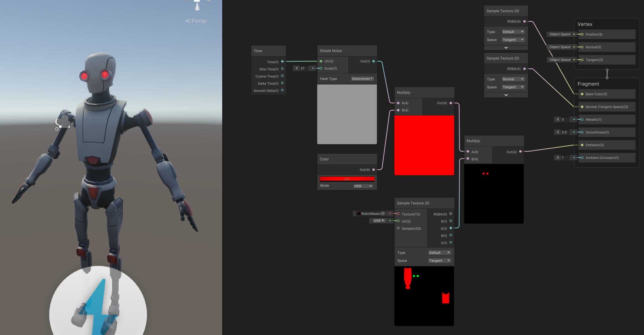Click the B(1) output port on Sample Texture
The width and height of the screenshot is (644, 335).
click(451, 235)
